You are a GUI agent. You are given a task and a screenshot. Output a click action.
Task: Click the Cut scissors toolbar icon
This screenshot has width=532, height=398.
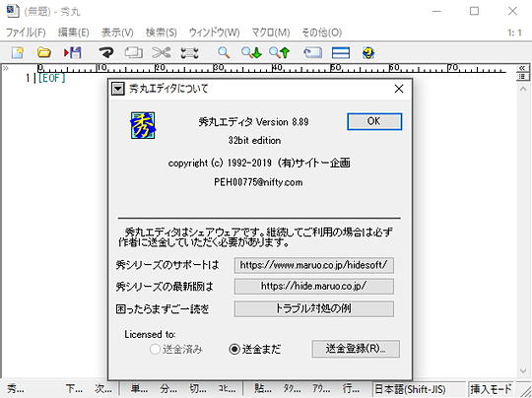click(x=162, y=52)
